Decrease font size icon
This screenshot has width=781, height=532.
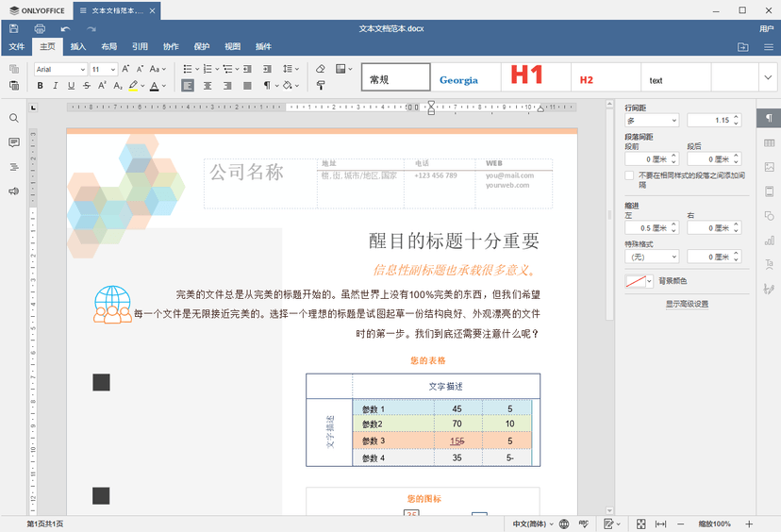(x=140, y=69)
